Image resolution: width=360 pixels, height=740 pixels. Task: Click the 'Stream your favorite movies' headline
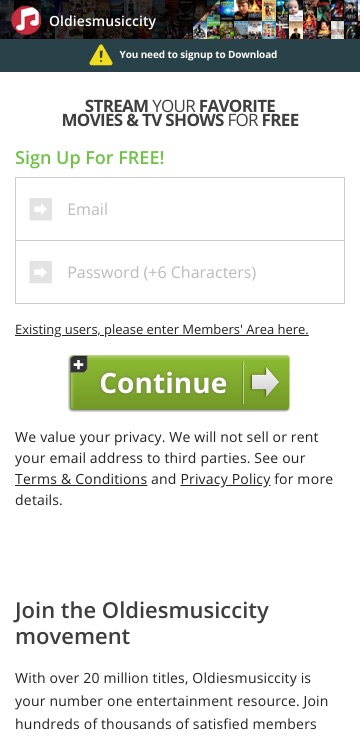coord(180,113)
